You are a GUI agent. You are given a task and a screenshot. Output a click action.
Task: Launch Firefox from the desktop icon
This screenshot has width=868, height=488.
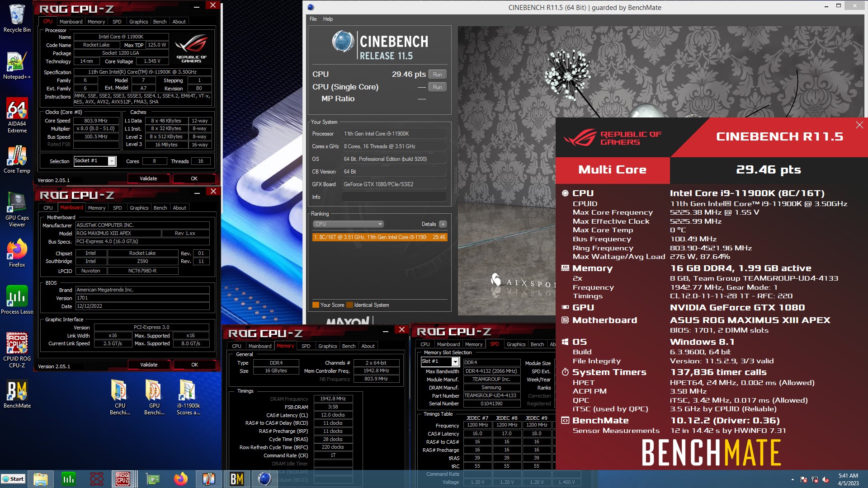pos(17,253)
